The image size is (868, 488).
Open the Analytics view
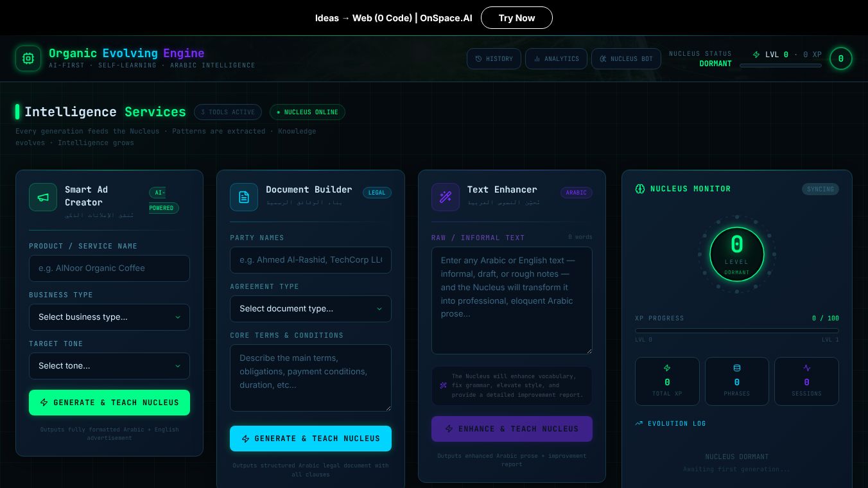pos(556,58)
